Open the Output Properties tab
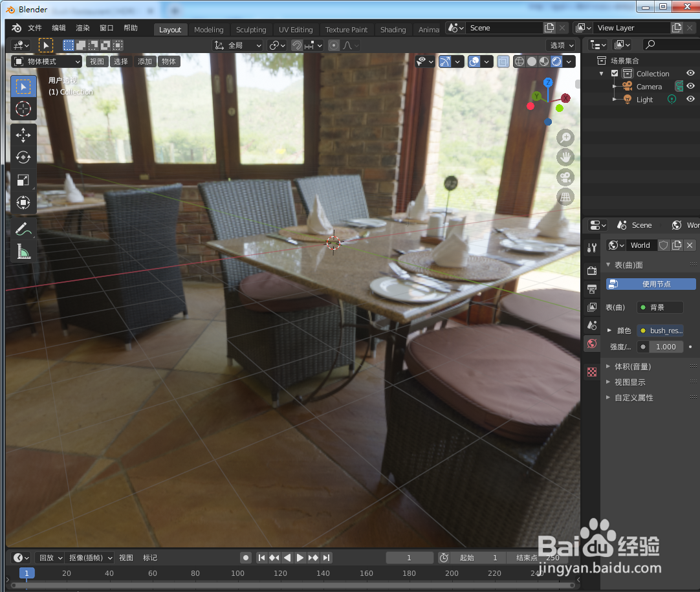The width and height of the screenshot is (700, 592). tap(591, 289)
